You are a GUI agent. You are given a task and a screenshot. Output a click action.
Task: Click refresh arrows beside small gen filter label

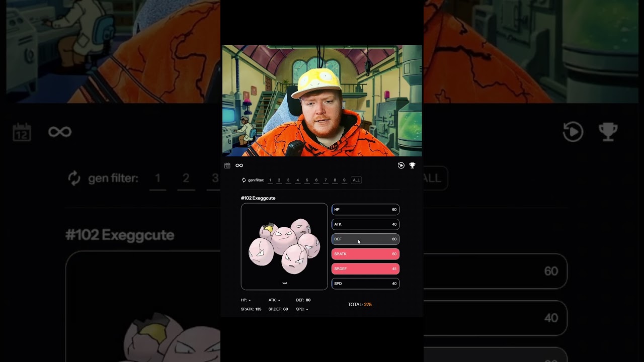[244, 180]
